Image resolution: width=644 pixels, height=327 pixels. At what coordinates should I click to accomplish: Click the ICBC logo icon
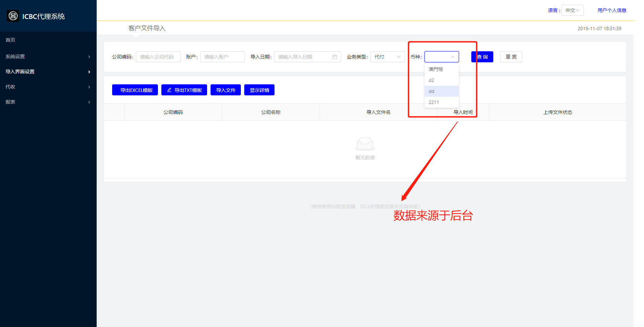coord(13,16)
